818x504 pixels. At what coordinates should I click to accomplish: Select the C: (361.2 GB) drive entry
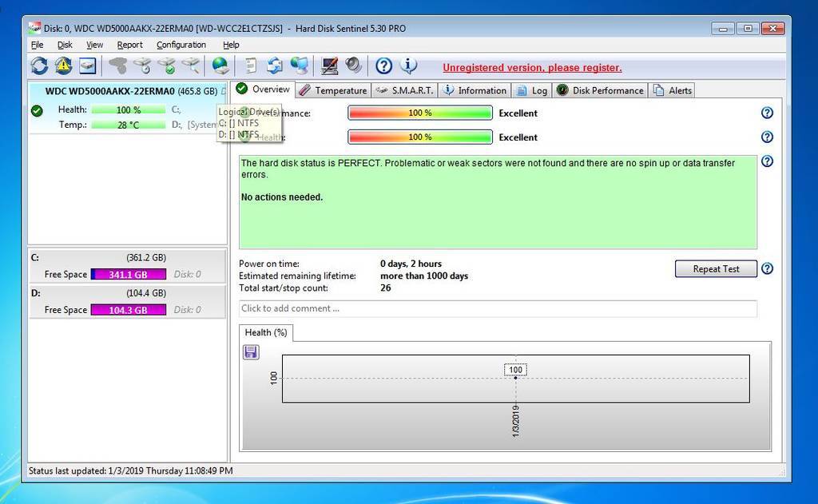click(127, 266)
